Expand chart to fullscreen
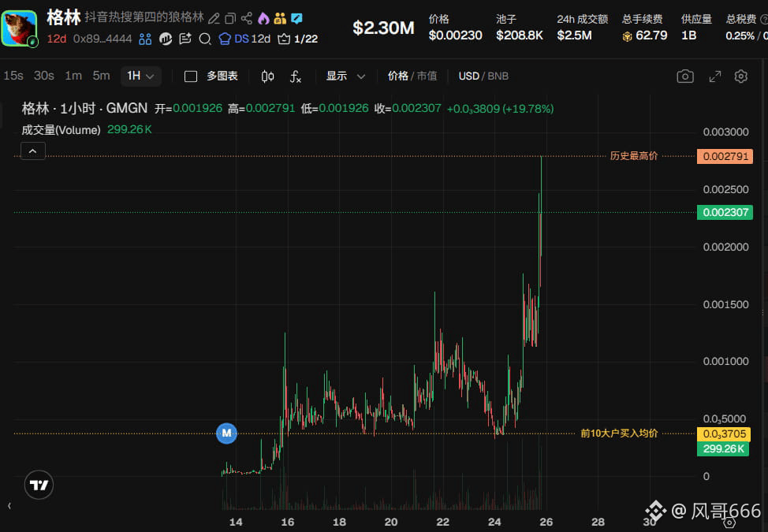Image resolution: width=768 pixels, height=532 pixels. [x=714, y=76]
